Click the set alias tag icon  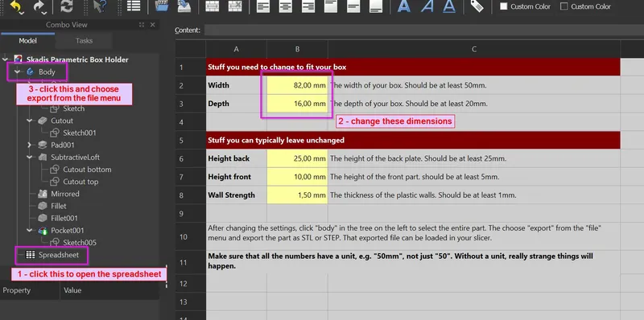477,6
